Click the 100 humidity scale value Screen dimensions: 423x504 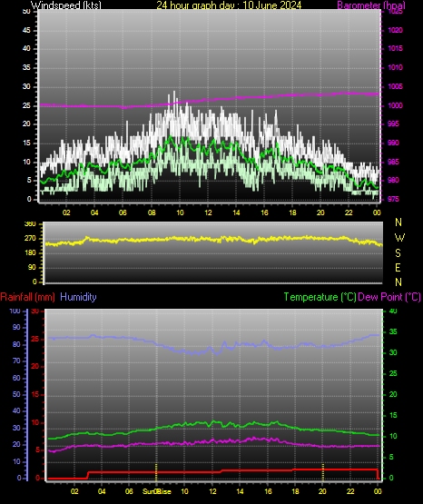(x=15, y=311)
